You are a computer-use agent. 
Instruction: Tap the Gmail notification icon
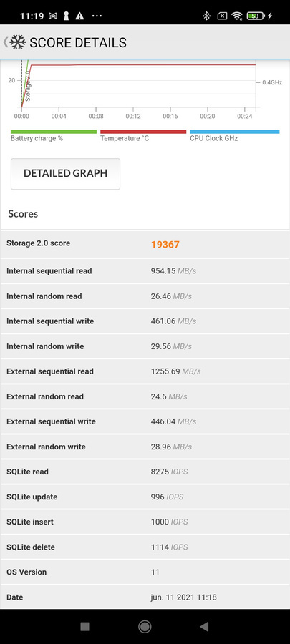(x=52, y=16)
